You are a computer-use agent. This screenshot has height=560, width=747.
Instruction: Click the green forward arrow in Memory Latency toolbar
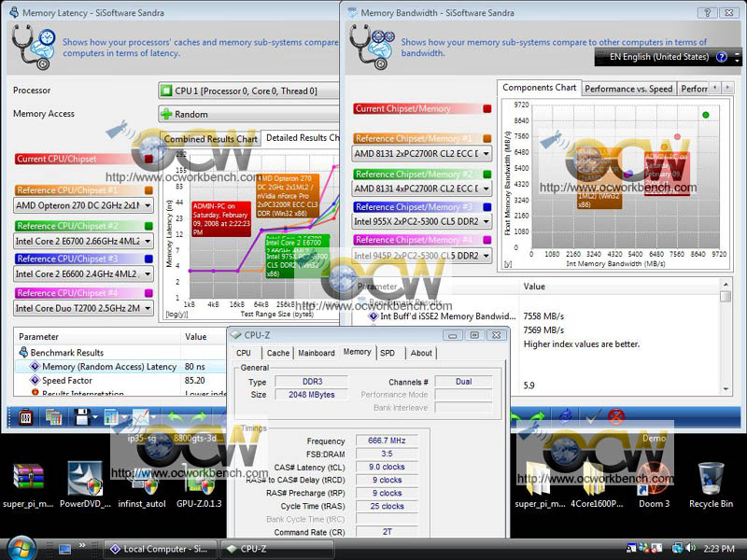click(200, 417)
